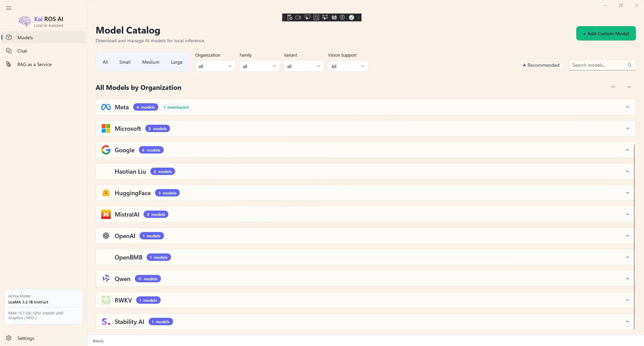Expand the HuggingFace row chevron
This screenshot has height=346, width=644.
(628, 193)
